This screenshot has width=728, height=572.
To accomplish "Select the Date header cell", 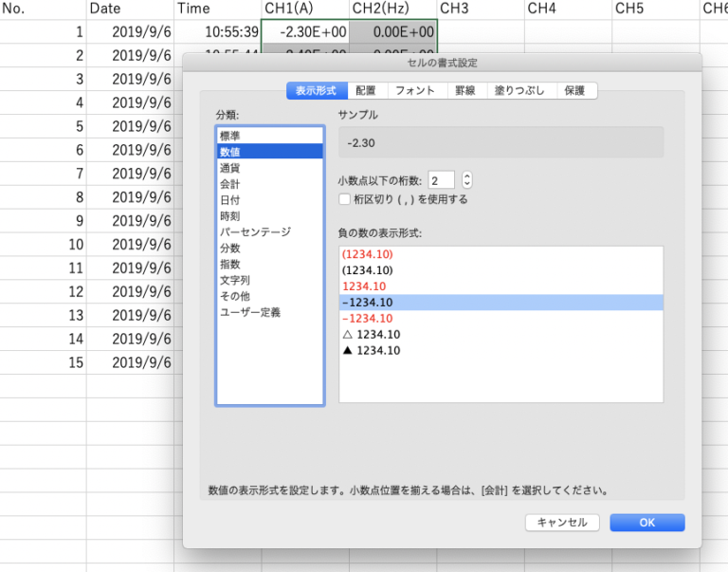I will tap(130, 9).
